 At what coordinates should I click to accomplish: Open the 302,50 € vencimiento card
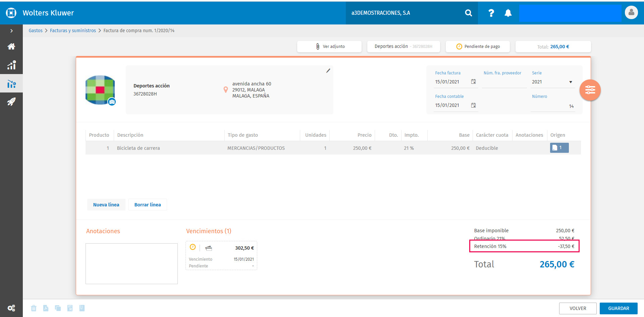pyautogui.click(x=221, y=255)
